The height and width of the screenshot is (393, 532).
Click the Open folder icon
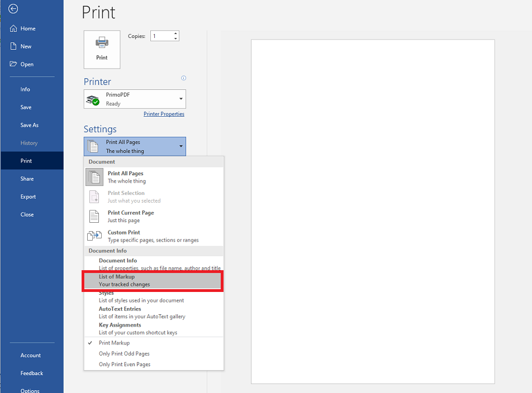(x=13, y=64)
